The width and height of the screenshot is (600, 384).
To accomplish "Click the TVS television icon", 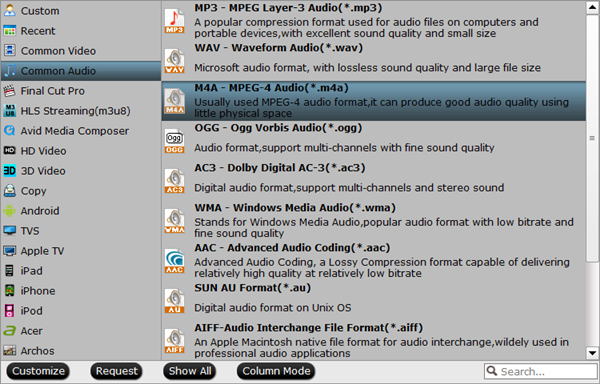I will [x=10, y=231].
